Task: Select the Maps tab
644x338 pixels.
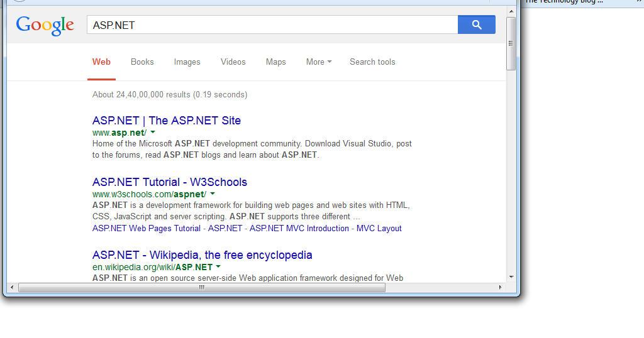Action: 275,62
